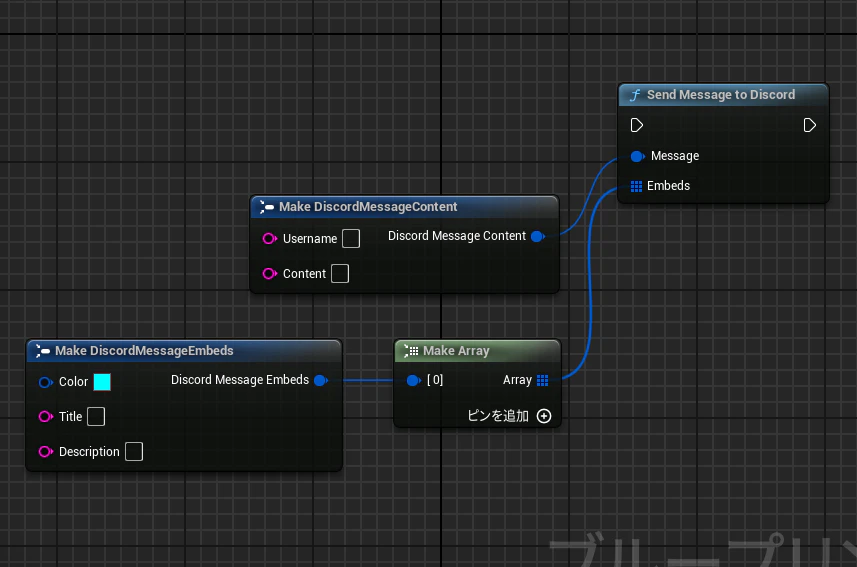Click the Username input pin

(x=269, y=238)
